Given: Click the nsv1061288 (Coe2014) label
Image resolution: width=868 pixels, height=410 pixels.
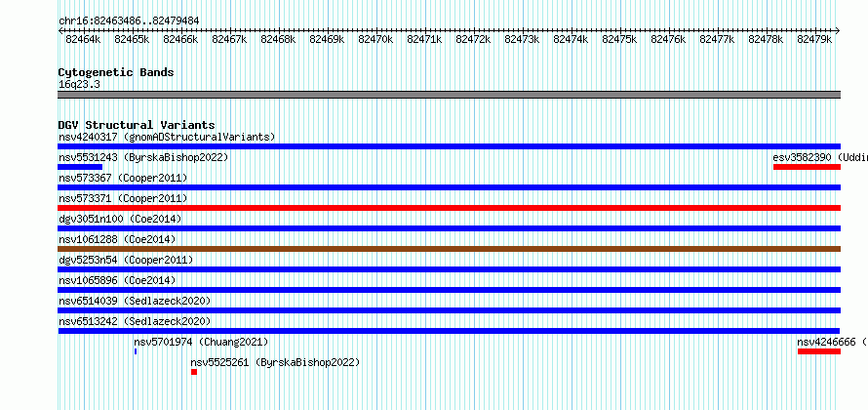Looking at the screenshot, I should (117, 239).
